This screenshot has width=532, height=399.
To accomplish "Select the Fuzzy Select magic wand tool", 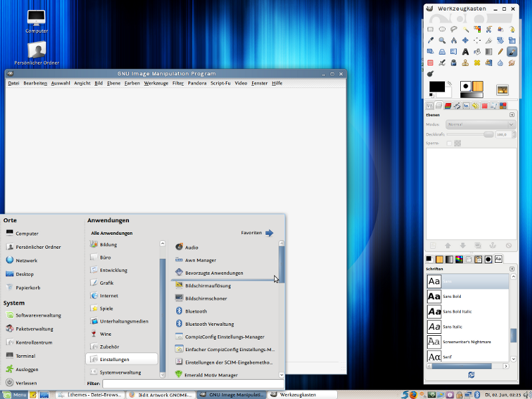I will pos(465,29).
